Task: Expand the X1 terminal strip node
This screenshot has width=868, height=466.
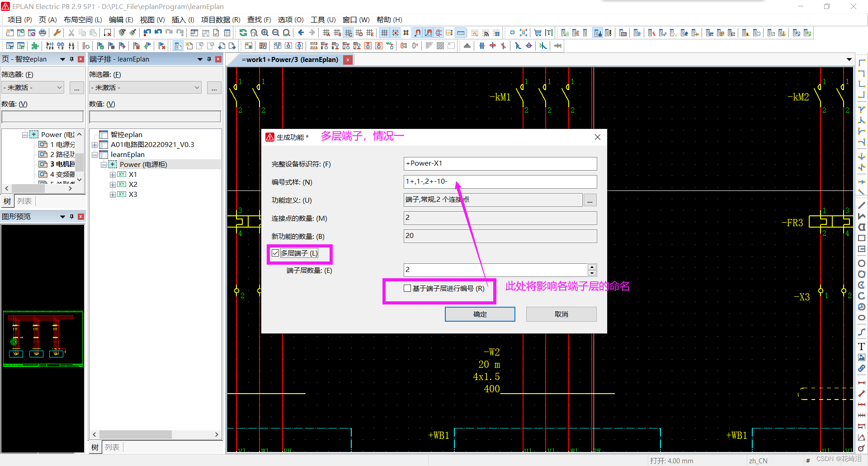Action: pos(113,175)
